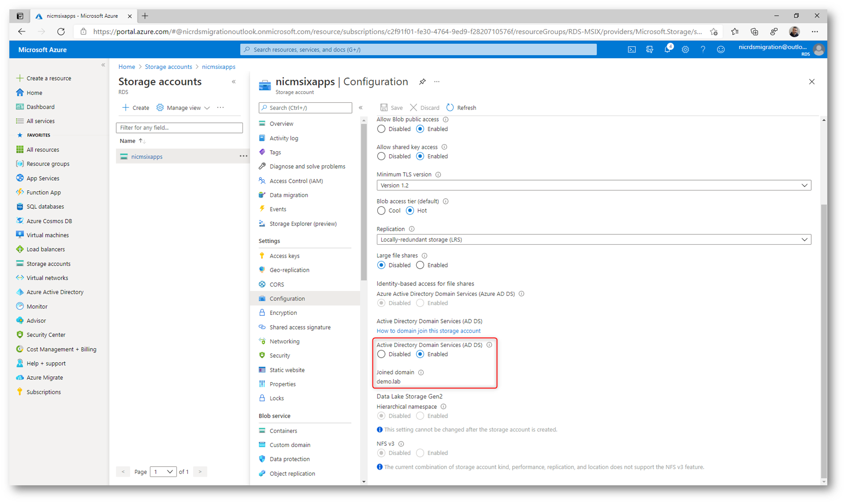This screenshot has width=846, height=504.
Task: Open Replication dropdown
Action: (594, 239)
